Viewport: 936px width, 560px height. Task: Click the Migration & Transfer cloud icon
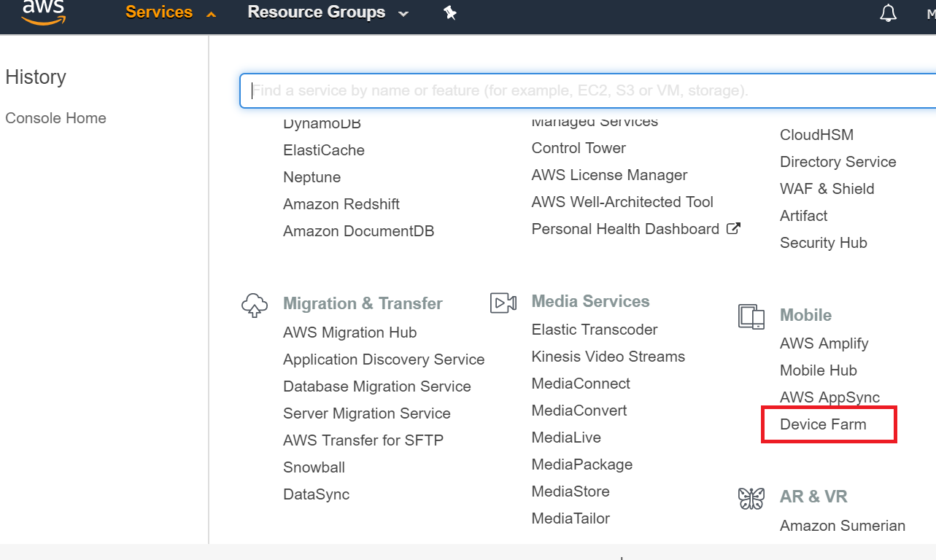(x=254, y=306)
